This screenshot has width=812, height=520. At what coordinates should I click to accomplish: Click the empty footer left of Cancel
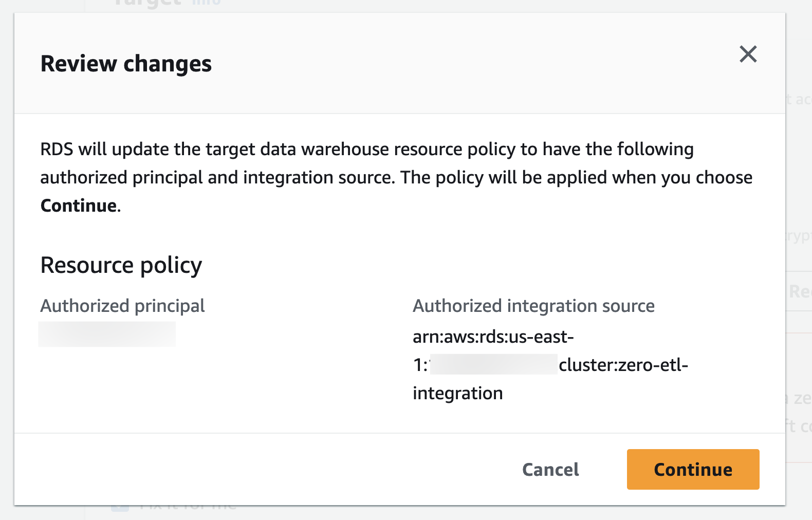[x=257, y=470]
